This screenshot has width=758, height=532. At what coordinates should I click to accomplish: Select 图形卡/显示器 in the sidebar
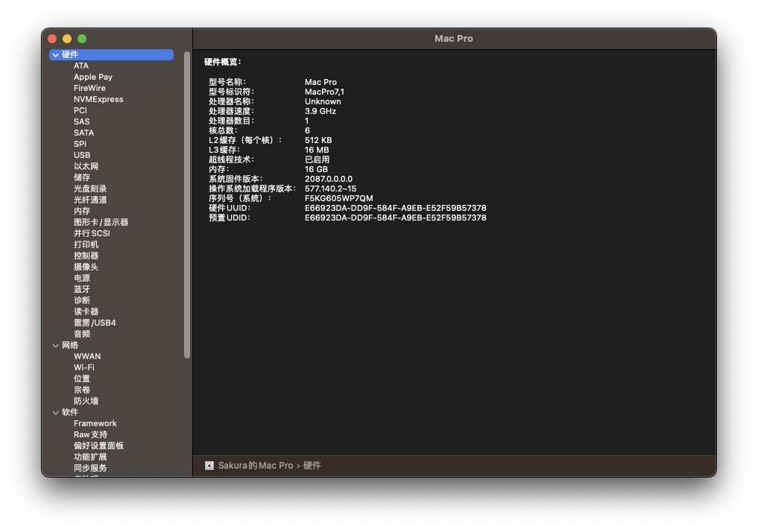(x=101, y=222)
